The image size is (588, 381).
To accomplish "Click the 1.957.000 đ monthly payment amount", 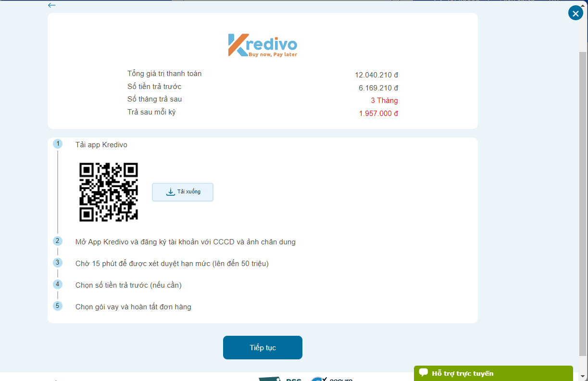I will click(x=378, y=114).
